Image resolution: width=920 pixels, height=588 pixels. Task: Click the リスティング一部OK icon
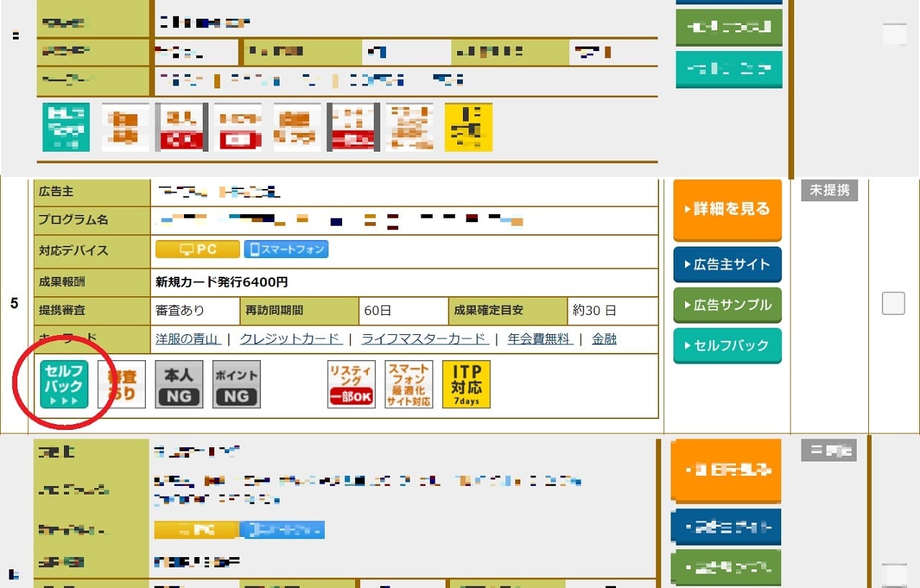coord(351,385)
